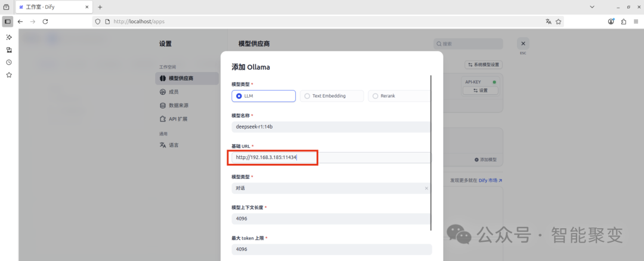The height and width of the screenshot is (261, 644).
Task: Open the browser sidebar toggle icon
Action: click(x=7, y=21)
